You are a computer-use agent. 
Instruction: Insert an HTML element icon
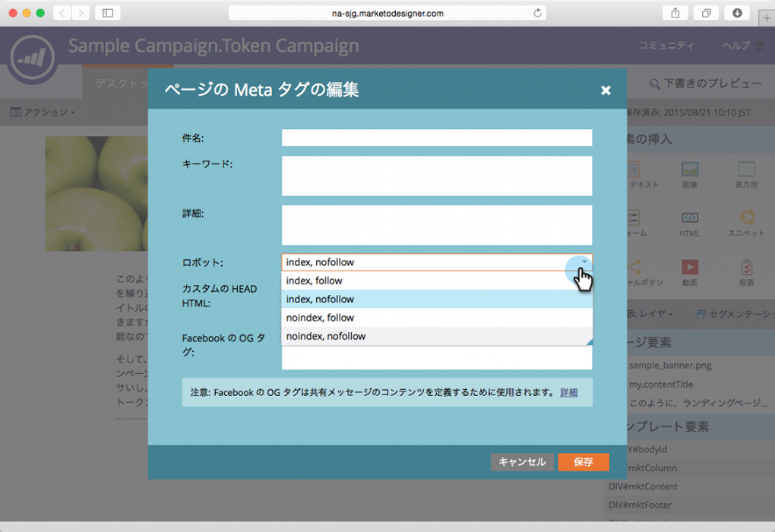click(x=689, y=218)
